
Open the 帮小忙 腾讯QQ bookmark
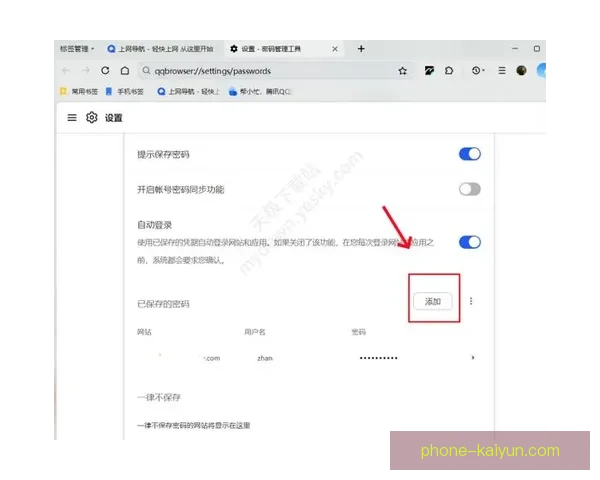pos(259,91)
